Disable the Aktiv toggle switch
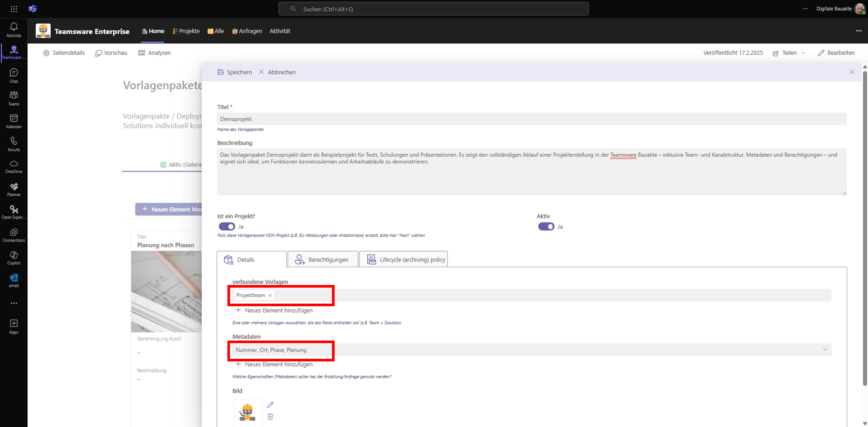Viewport: 868px width, 427px height. point(546,227)
